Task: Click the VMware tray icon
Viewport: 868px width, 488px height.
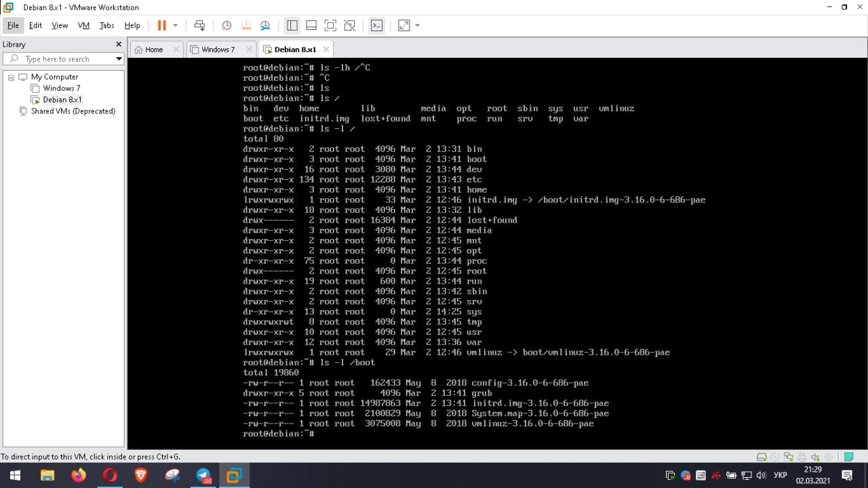Action: click(670, 475)
